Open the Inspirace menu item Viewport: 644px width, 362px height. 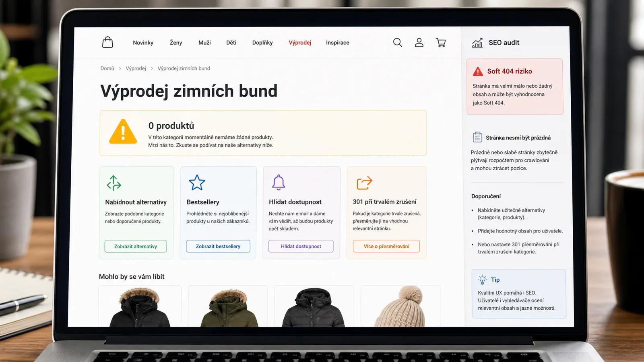pyautogui.click(x=338, y=43)
